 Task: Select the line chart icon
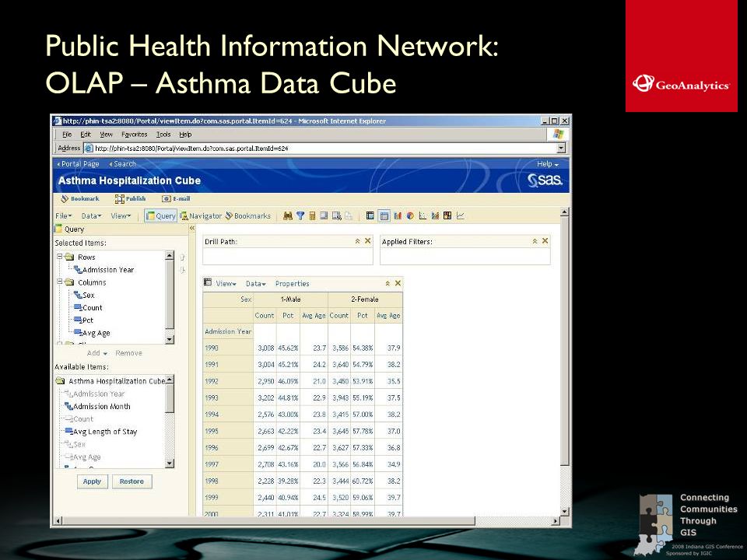(x=460, y=215)
